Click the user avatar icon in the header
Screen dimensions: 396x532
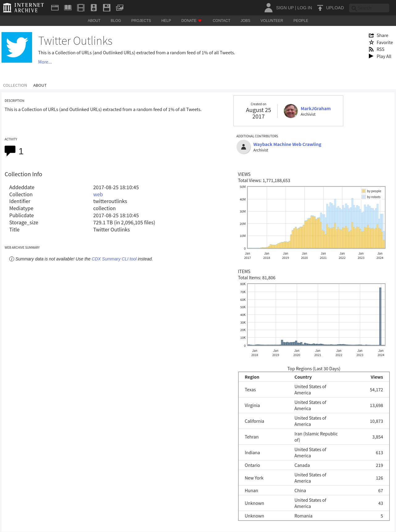coord(269,8)
